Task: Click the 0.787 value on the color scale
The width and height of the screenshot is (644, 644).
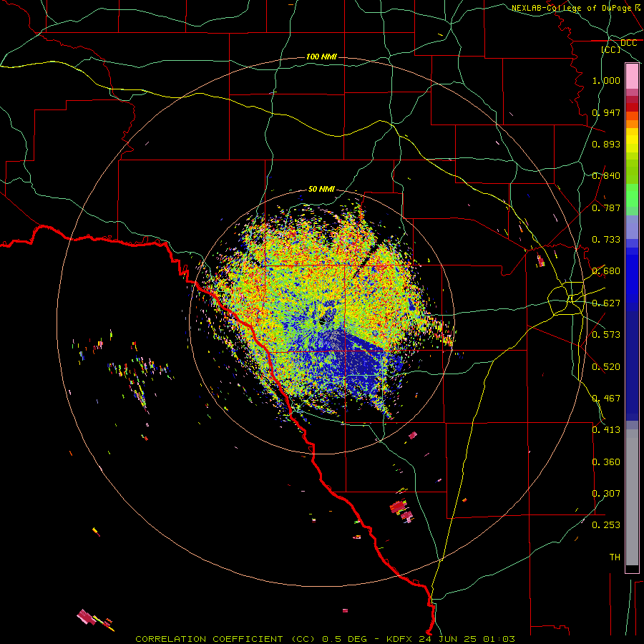Action: click(606, 208)
